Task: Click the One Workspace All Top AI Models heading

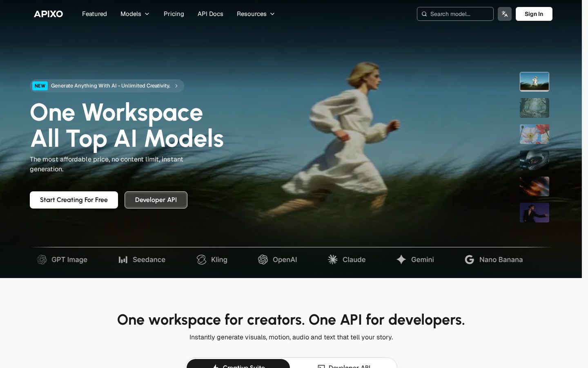Action: click(127, 126)
